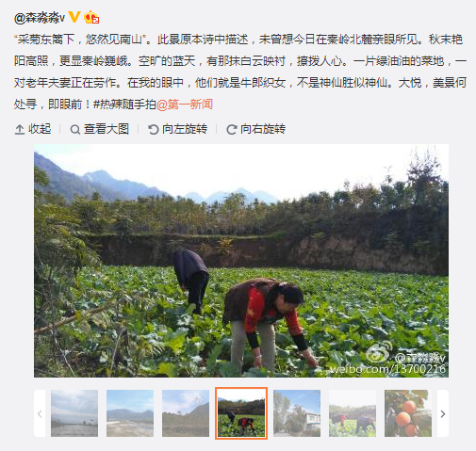Rotate image right using clockwise icon
Screen dimensions: 476x451
(232, 129)
